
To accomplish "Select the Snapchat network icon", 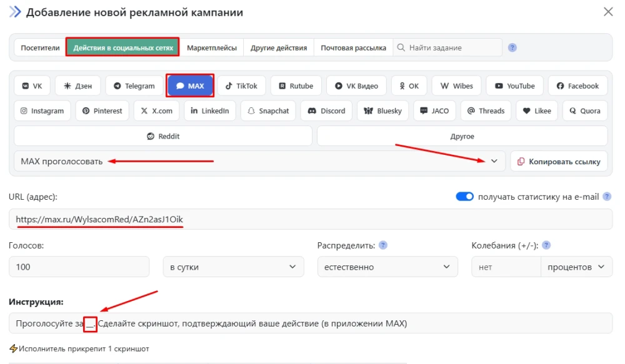I will [267, 111].
